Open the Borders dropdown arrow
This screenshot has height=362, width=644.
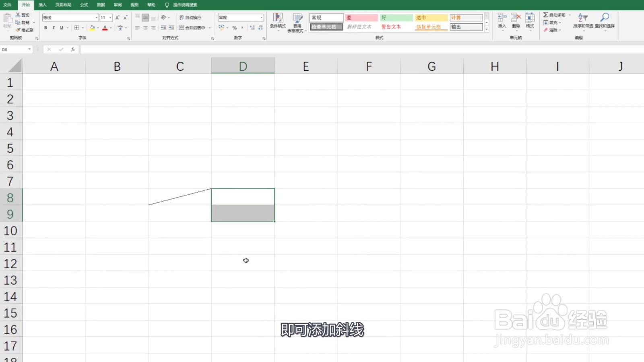coord(83,28)
